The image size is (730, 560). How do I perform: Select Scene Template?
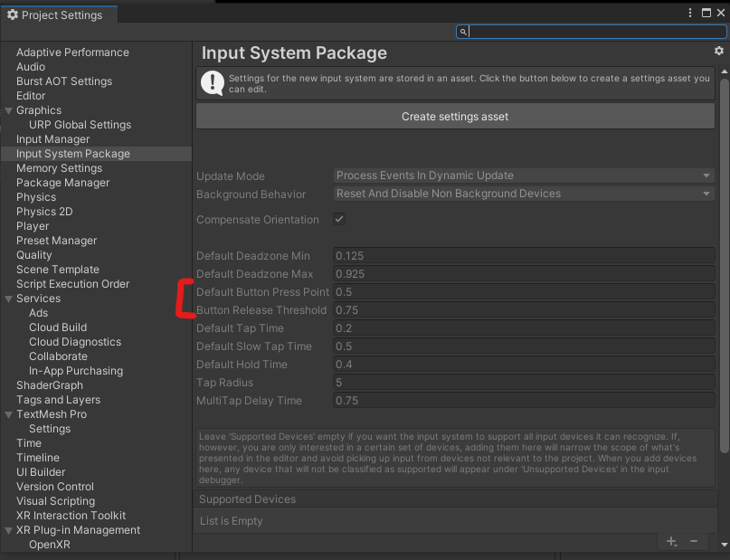(58, 269)
